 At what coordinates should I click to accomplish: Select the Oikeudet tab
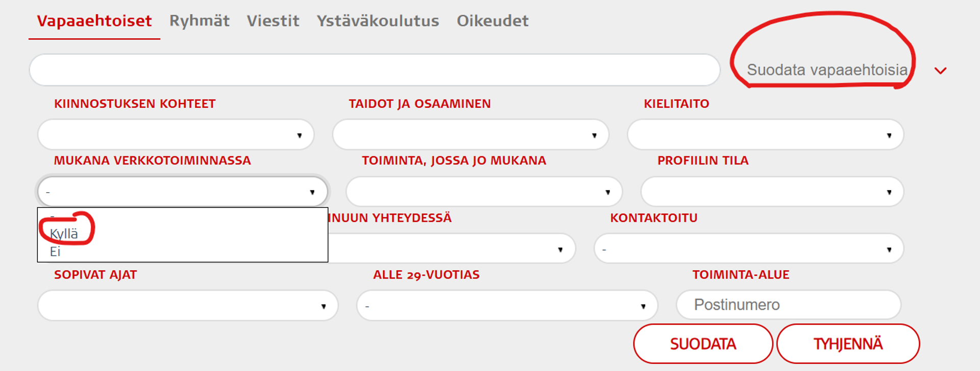pyautogui.click(x=493, y=21)
